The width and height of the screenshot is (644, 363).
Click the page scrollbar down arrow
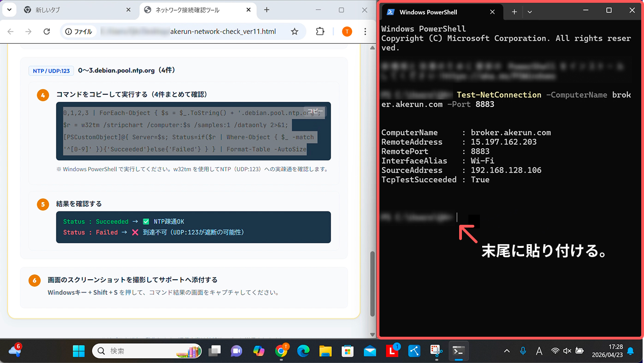click(x=372, y=335)
